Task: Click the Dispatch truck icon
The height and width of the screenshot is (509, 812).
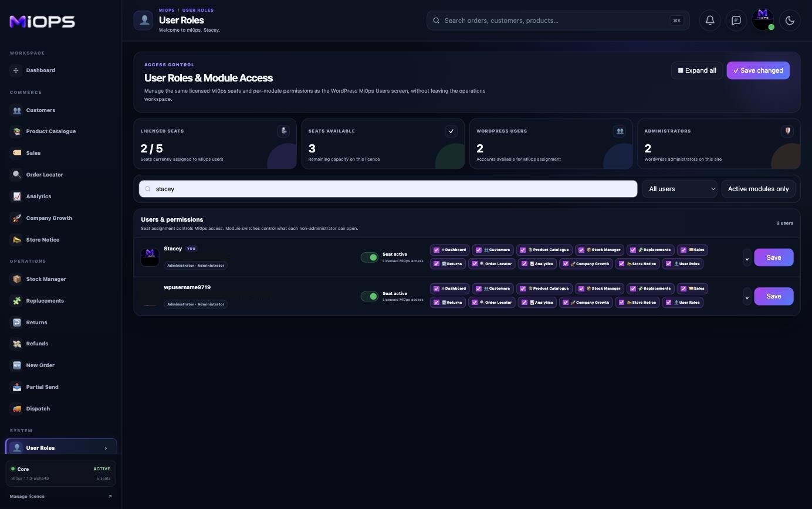Action: click(16, 409)
